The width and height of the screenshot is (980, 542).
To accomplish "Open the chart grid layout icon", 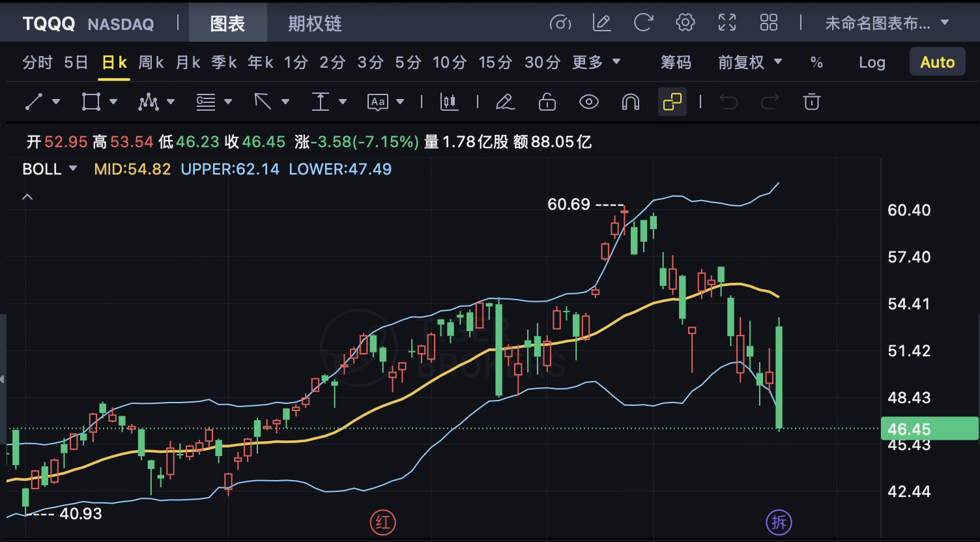I will (769, 23).
